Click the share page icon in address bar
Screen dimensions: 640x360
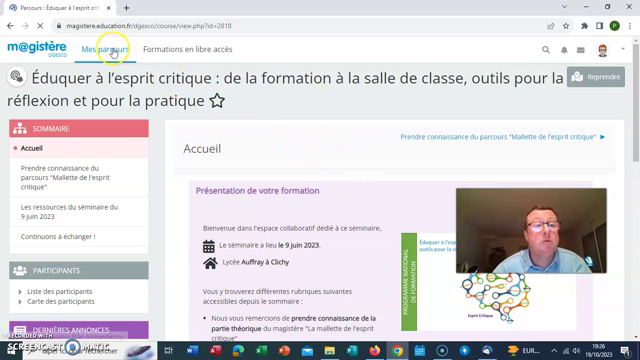tap(551, 26)
